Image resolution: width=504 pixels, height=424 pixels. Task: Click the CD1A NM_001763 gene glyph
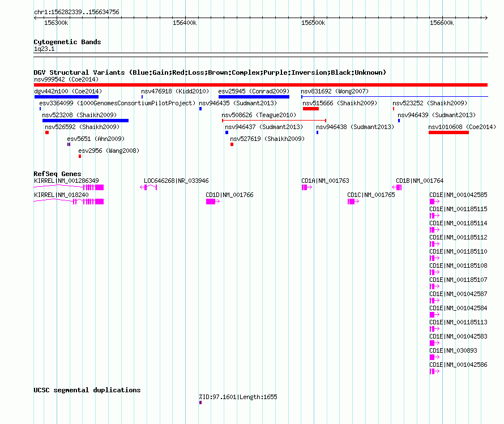(307, 187)
